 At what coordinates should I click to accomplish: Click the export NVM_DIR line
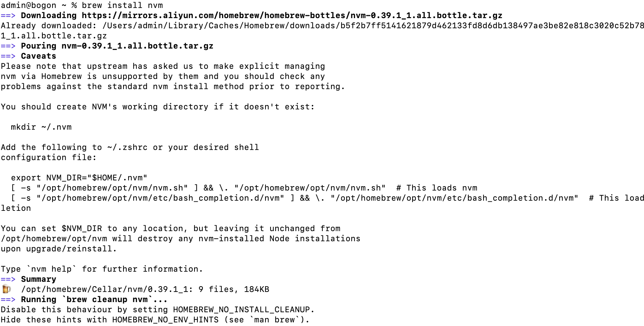[79, 178]
